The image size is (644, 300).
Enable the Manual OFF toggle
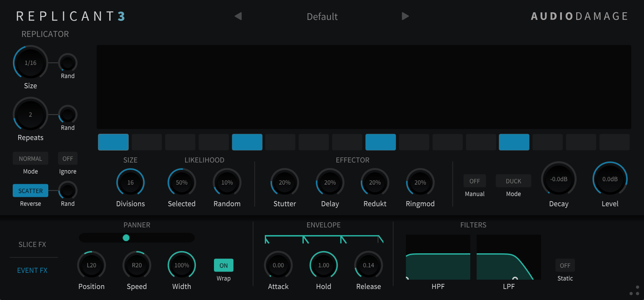click(475, 181)
